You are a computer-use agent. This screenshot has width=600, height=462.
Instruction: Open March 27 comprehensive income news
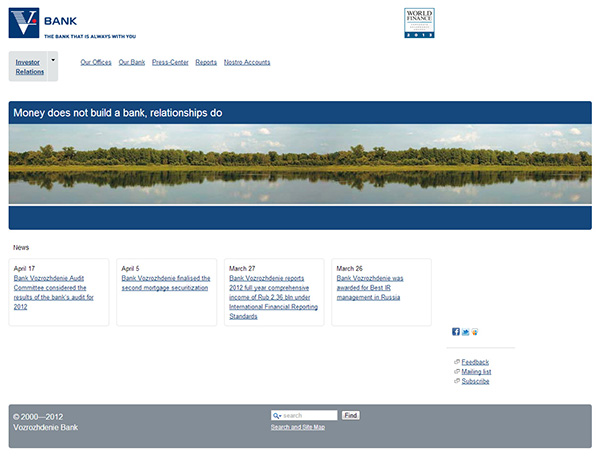click(x=274, y=297)
